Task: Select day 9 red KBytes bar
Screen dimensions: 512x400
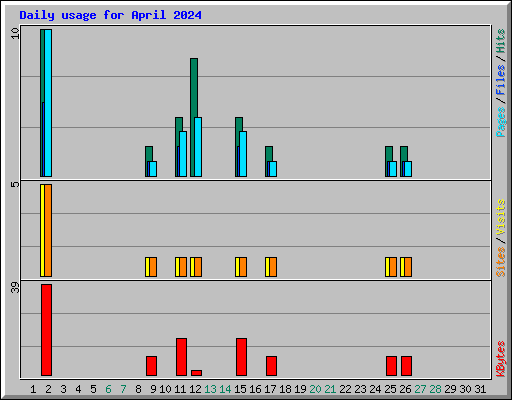Action: pyautogui.click(x=151, y=366)
